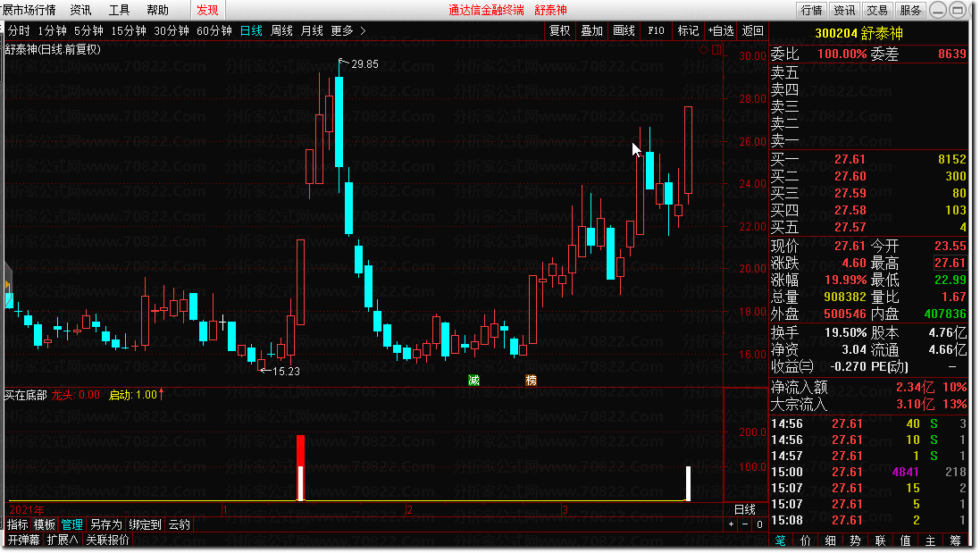
Task: Switch to the 联 linked tab
Action: tap(881, 540)
